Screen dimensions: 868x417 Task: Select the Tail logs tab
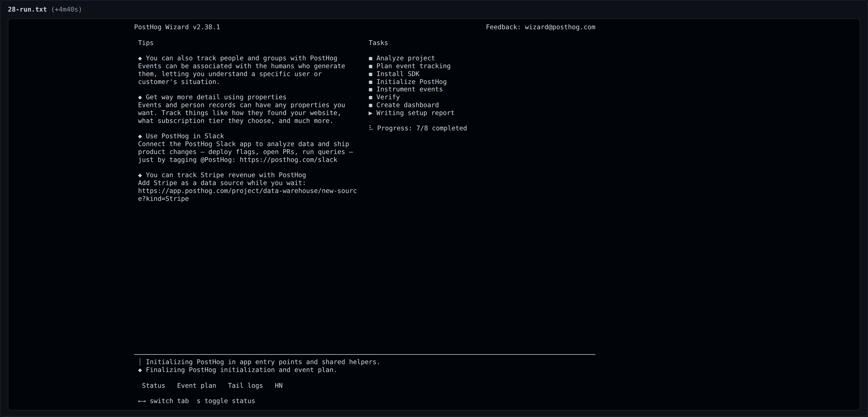(245, 385)
